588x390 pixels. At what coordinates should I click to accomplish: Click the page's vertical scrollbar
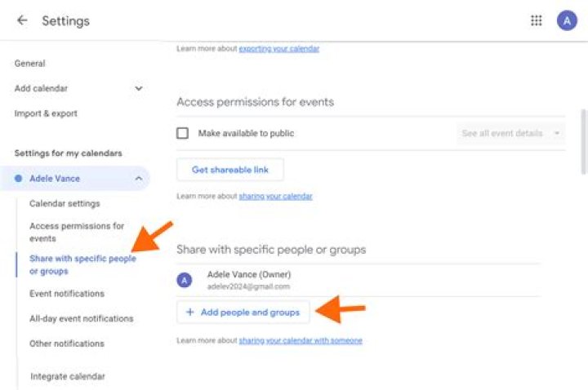pos(583,142)
